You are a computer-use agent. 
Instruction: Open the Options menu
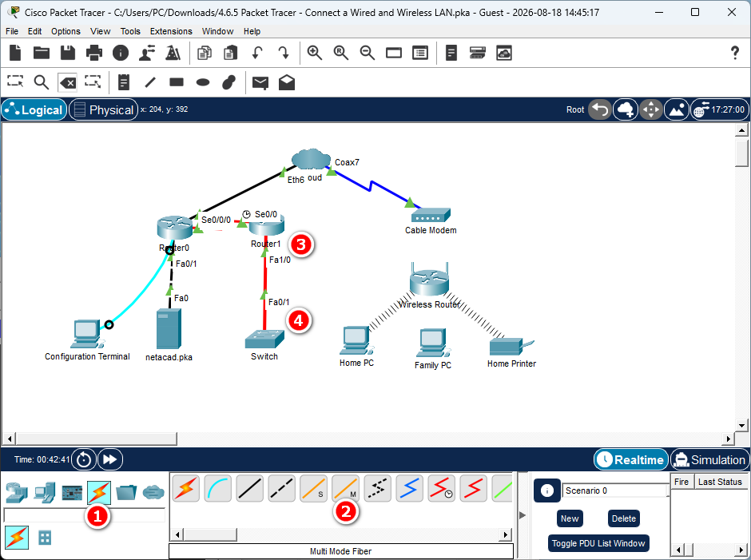(66, 31)
